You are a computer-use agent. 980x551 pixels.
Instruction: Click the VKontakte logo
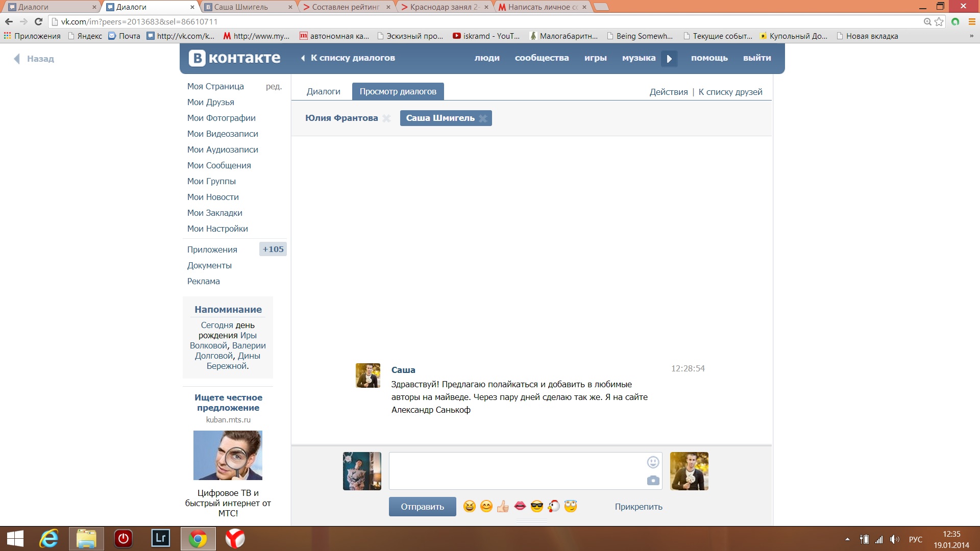click(x=235, y=58)
